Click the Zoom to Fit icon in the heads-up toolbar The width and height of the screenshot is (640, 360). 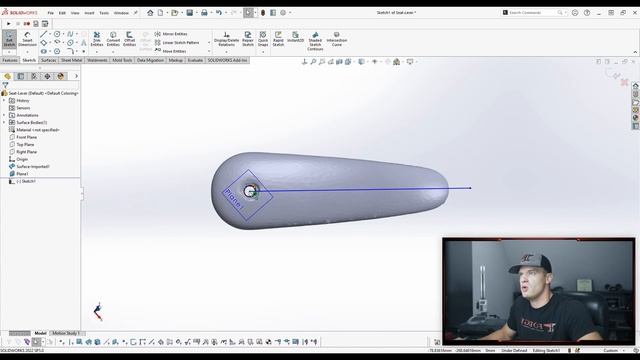pyautogui.click(x=313, y=62)
